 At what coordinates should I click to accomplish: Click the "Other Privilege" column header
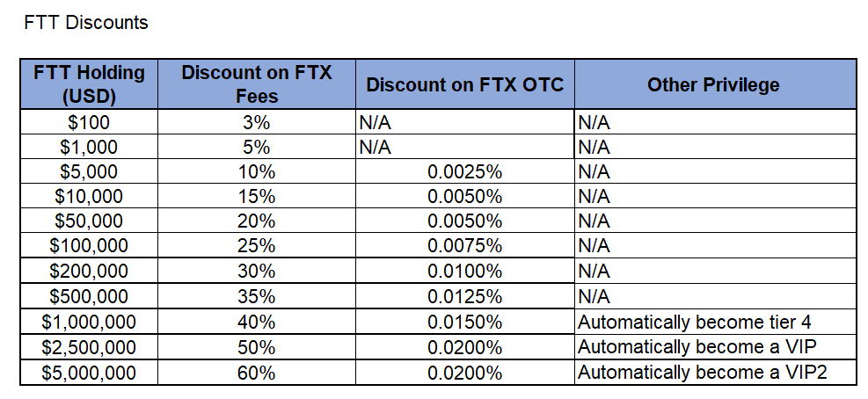[713, 85]
